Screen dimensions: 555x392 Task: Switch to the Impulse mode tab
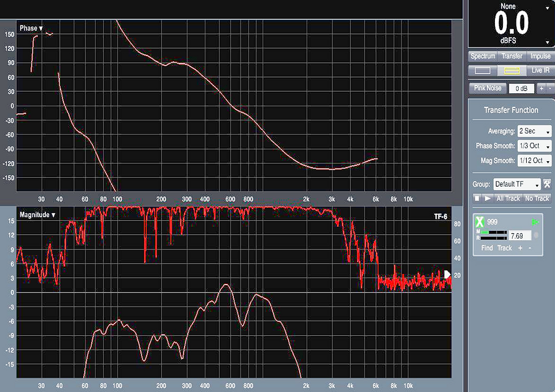click(x=540, y=56)
